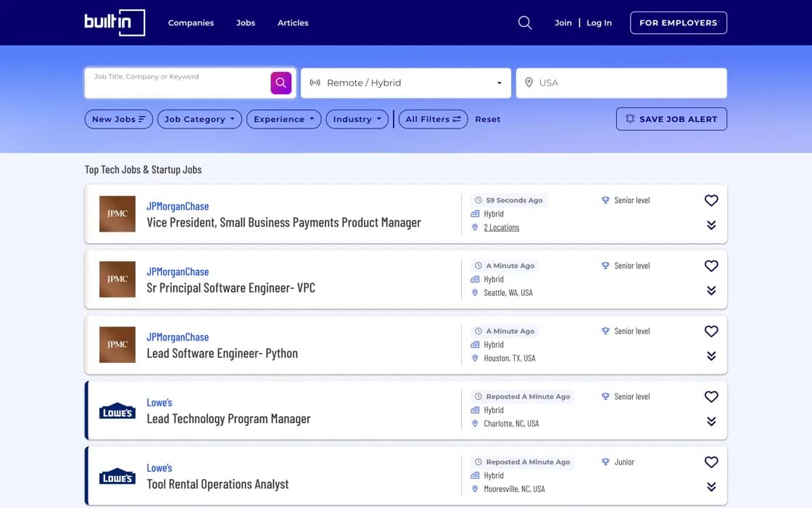
Task: Click pin icon beside Houston, TX, USA
Action: point(475,358)
